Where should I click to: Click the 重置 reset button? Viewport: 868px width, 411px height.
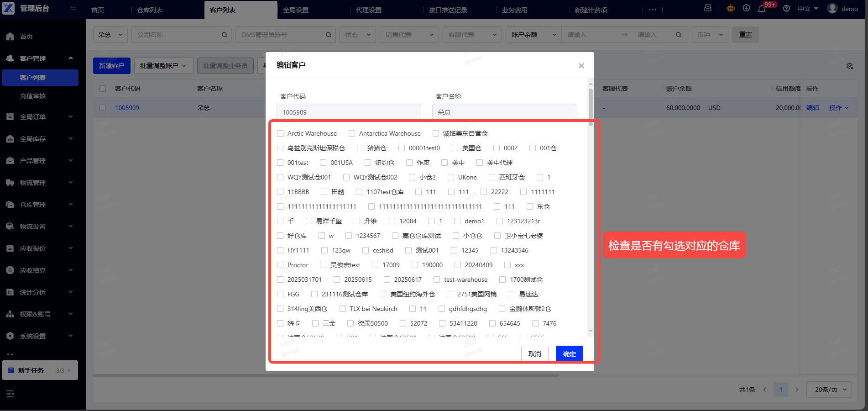pos(746,35)
